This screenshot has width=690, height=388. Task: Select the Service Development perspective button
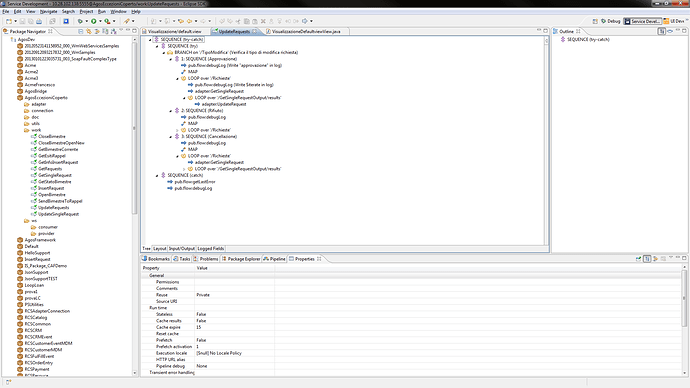(642, 21)
